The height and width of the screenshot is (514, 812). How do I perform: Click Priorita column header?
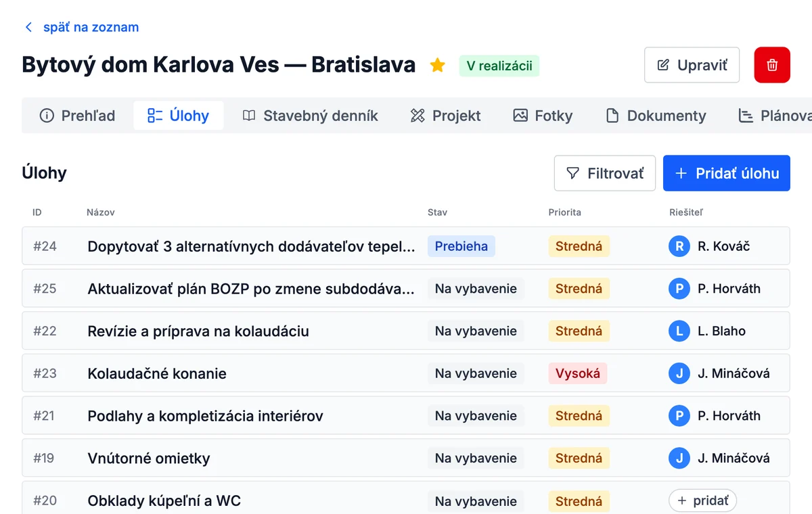pos(565,212)
